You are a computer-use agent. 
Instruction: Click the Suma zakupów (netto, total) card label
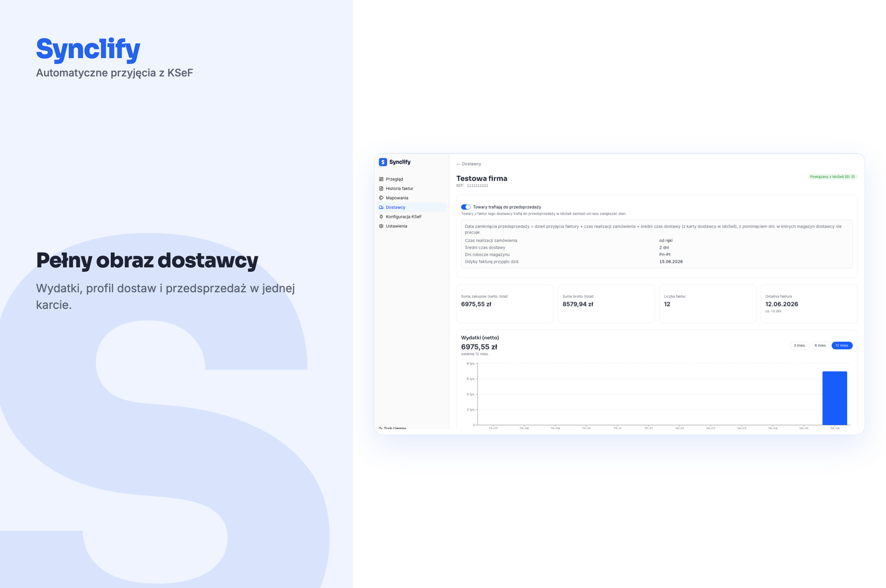point(485,296)
